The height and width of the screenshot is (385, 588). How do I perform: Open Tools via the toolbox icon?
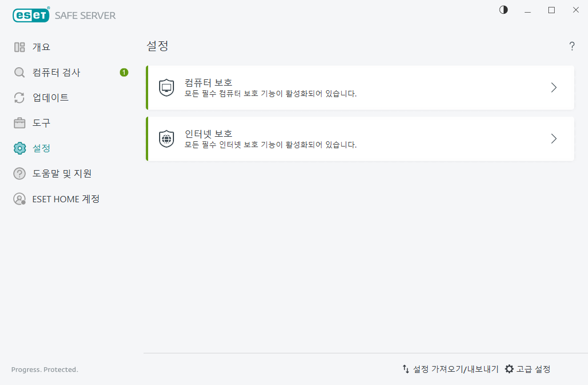[x=19, y=122]
